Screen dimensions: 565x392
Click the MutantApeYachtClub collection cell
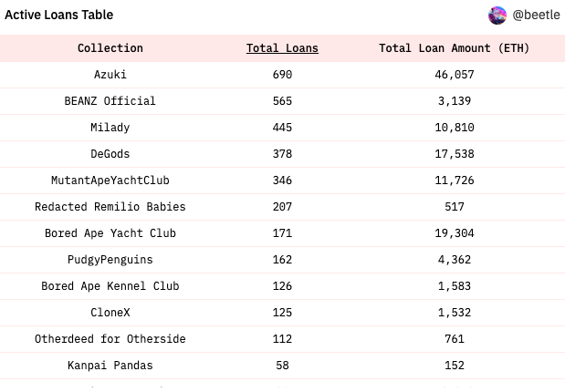pos(110,181)
